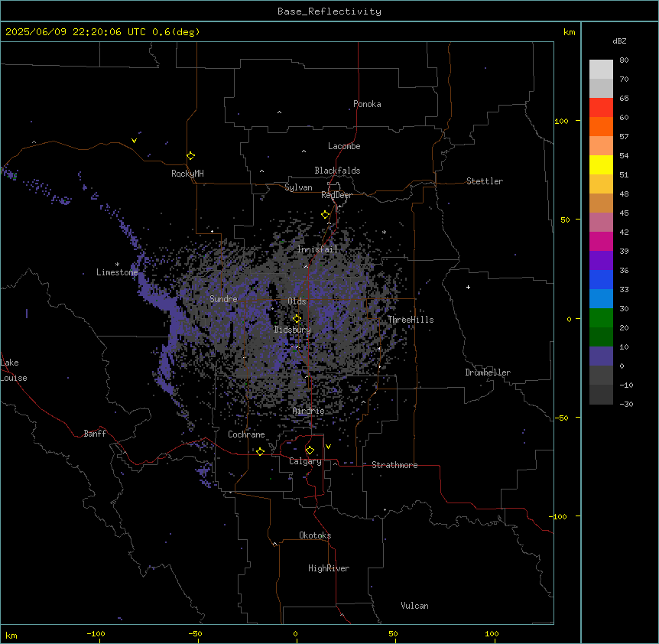The width and height of the screenshot is (659, 644).
Task: Click the legend value -30
Action: point(626,404)
